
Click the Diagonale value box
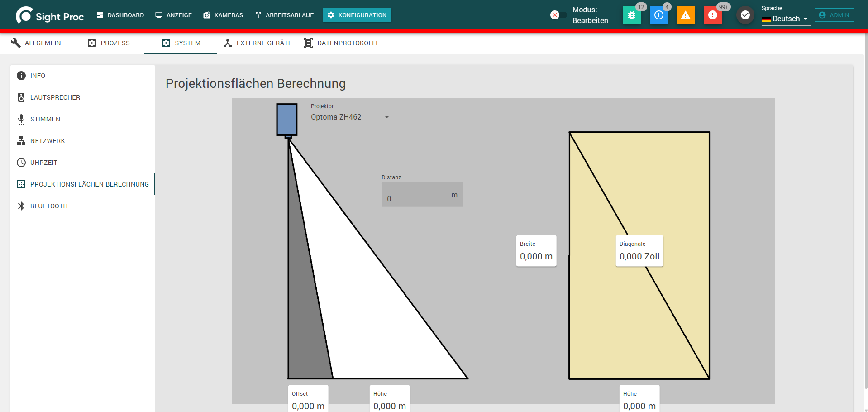639,251
